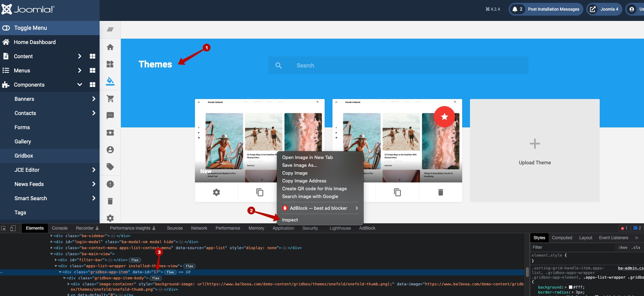Open Menus dashboard grid icon
The width and height of the screenshot is (644, 296).
(x=93, y=70)
